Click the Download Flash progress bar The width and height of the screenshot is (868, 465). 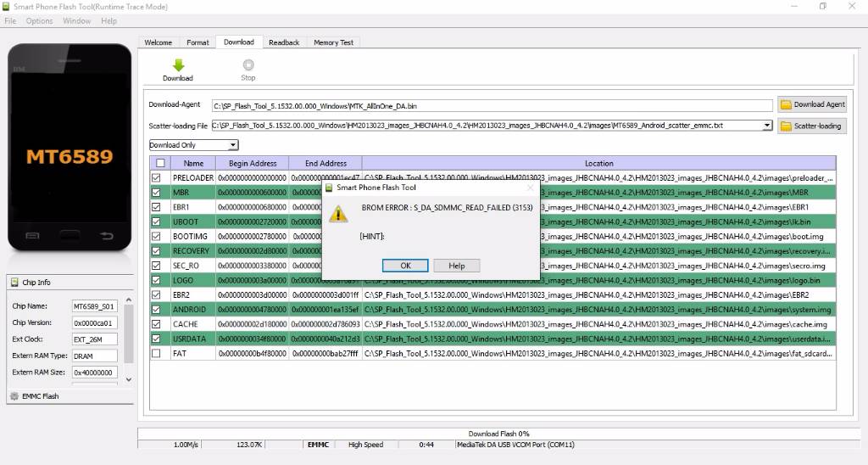[x=498, y=434]
